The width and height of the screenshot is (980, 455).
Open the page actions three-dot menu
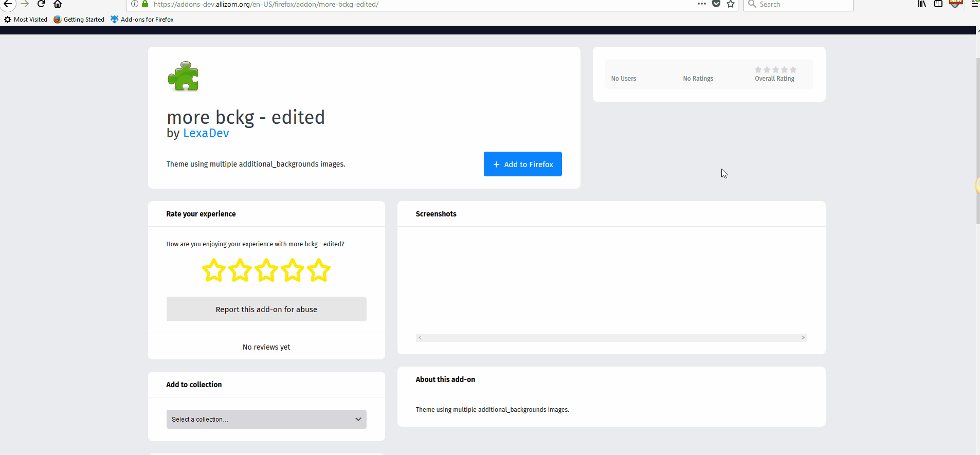(701, 4)
